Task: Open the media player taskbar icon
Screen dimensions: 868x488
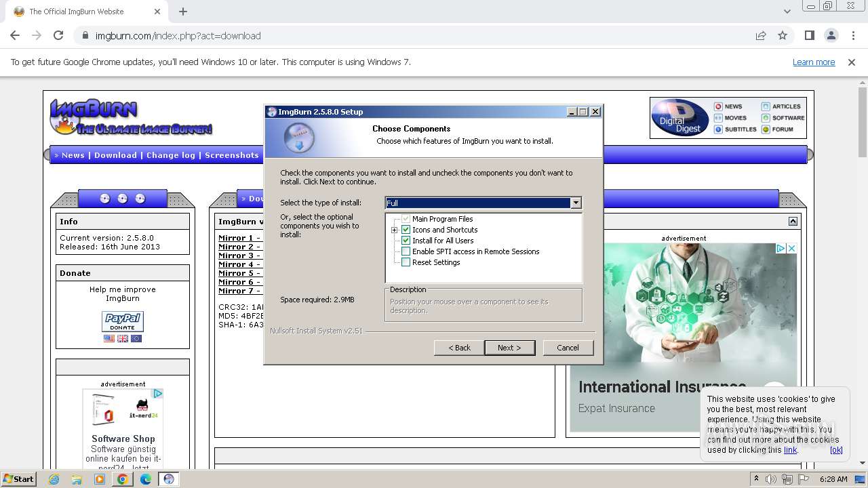Action: click(100, 479)
